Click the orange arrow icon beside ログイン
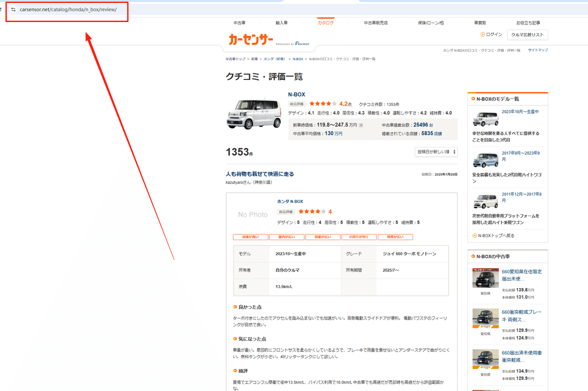588x391 pixels. tap(483, 34)
